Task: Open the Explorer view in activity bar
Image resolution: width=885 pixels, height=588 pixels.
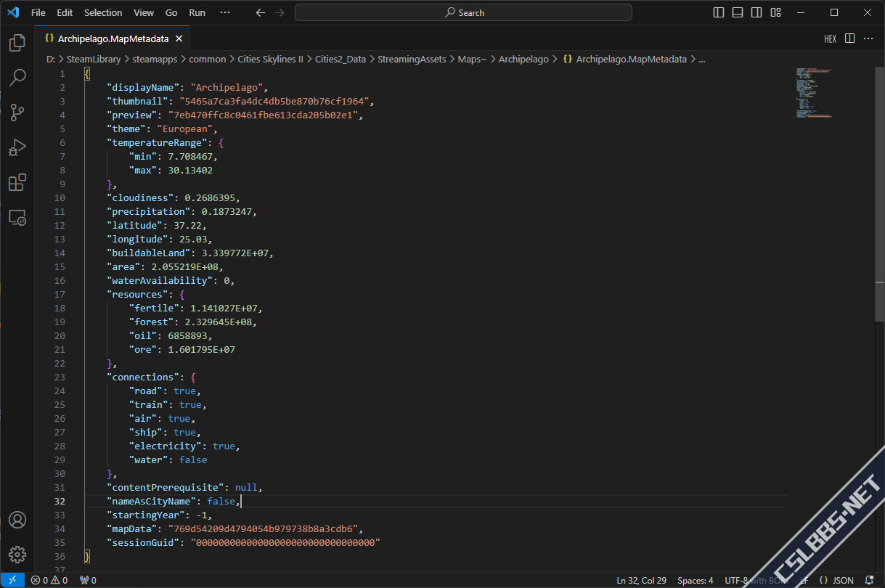Action: 17,43
